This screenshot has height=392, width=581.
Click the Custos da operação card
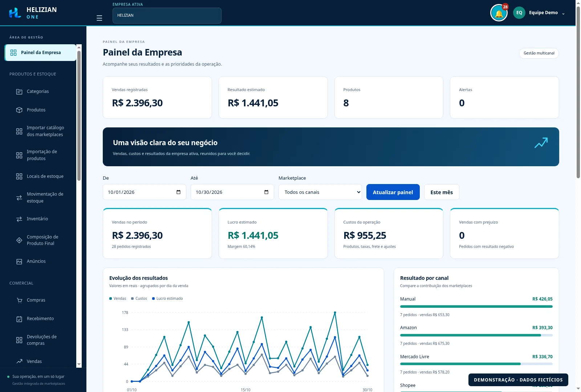coord(389,233)
